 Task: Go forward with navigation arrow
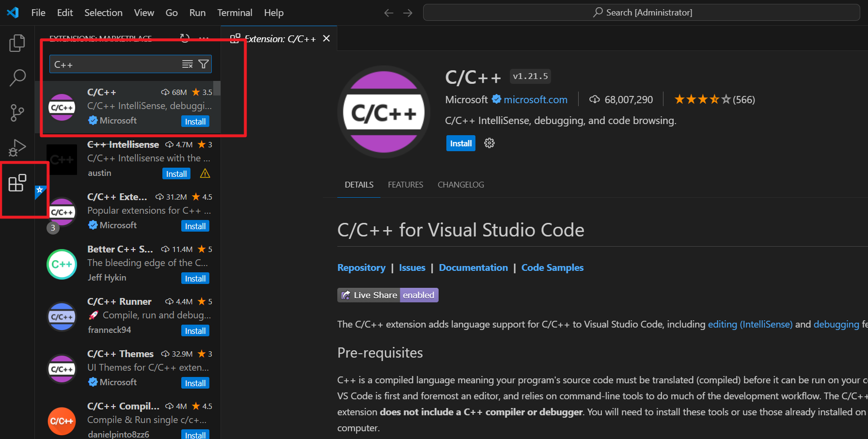coord(408,13)
